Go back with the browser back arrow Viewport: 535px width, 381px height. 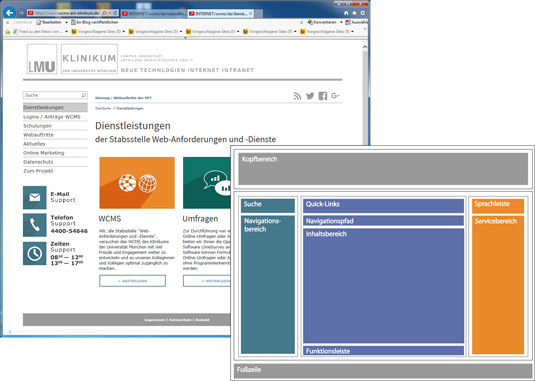point(9,13)
